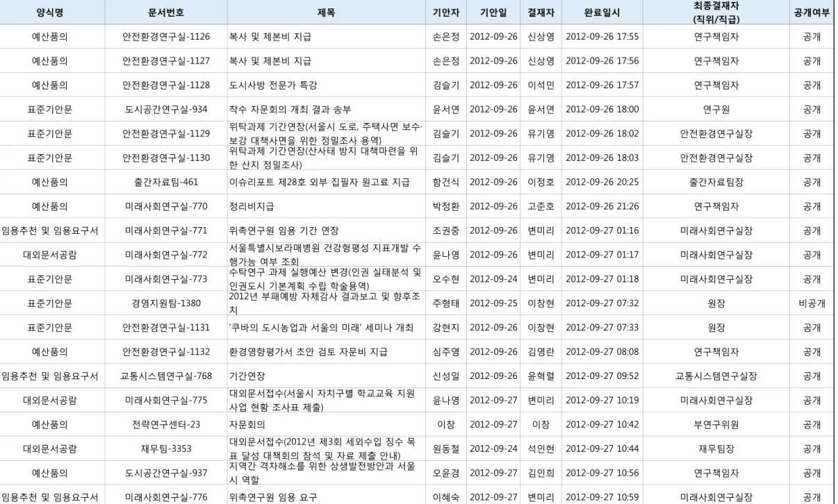This screenshot has height=504, width=838.
Task: Click drafter name 함건식
Action: pos(445,183)
